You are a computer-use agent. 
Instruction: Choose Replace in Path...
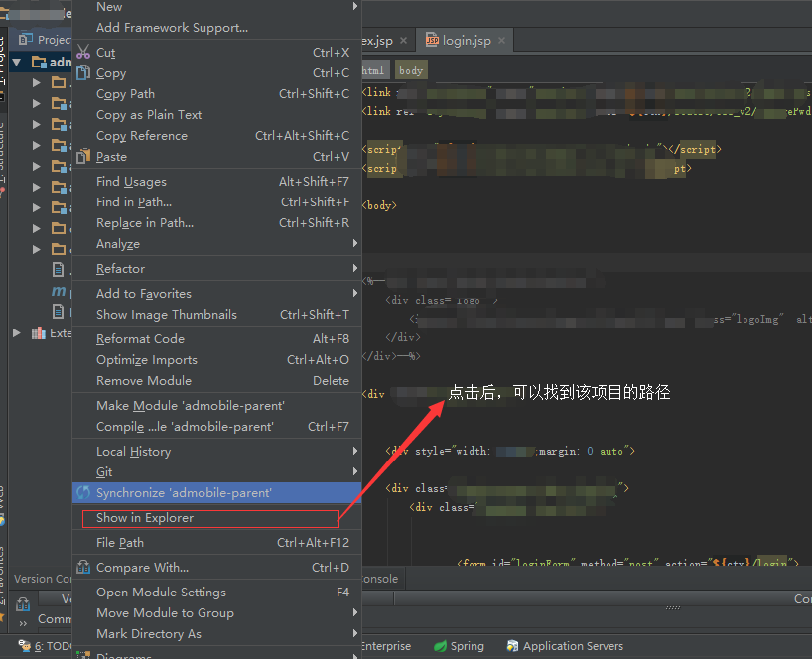(x=217, y=223)
